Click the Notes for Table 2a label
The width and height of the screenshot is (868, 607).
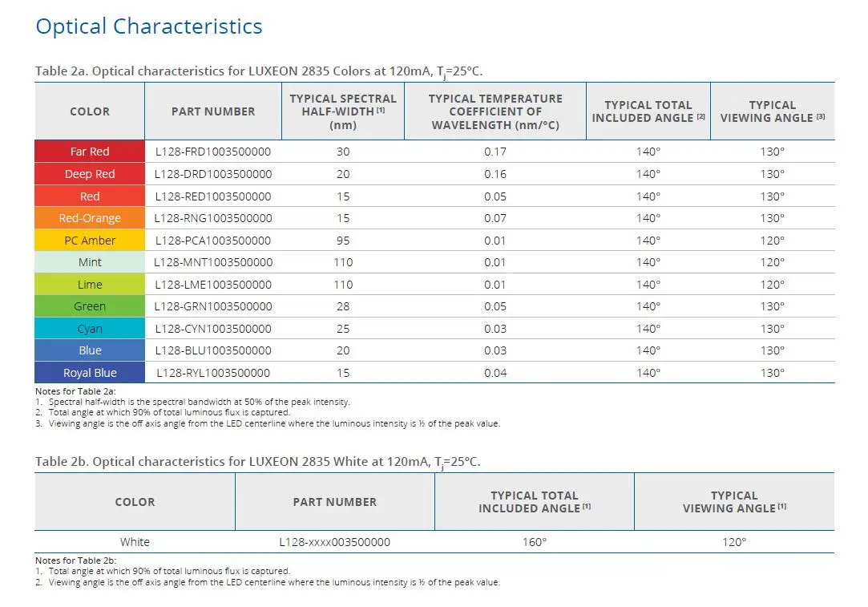point(75,391)
